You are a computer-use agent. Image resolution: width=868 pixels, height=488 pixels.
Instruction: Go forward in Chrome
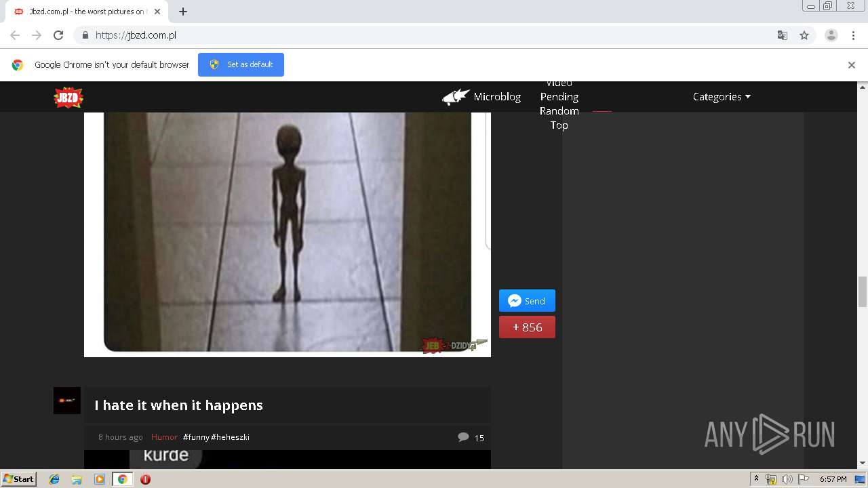[x=37, y=35]
